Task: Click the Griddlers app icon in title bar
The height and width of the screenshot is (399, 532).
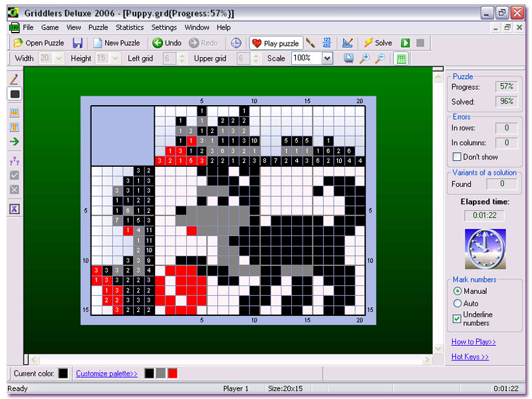Action: [x=13, y=13]
